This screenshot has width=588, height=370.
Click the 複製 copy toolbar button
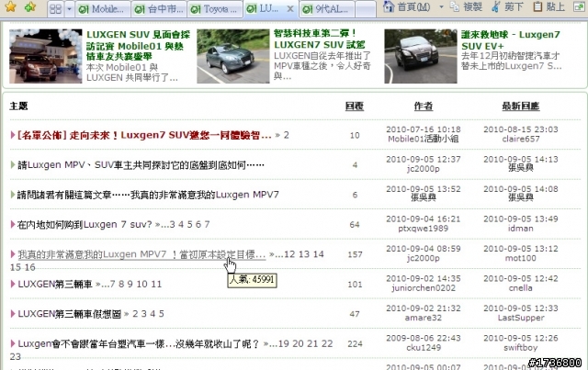click(x=466, y=6)
